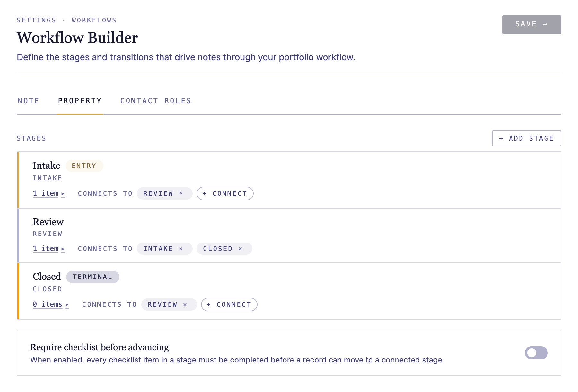
Task: Click the ENTRY badge on Intake
Action: click(x=84, y=166)
